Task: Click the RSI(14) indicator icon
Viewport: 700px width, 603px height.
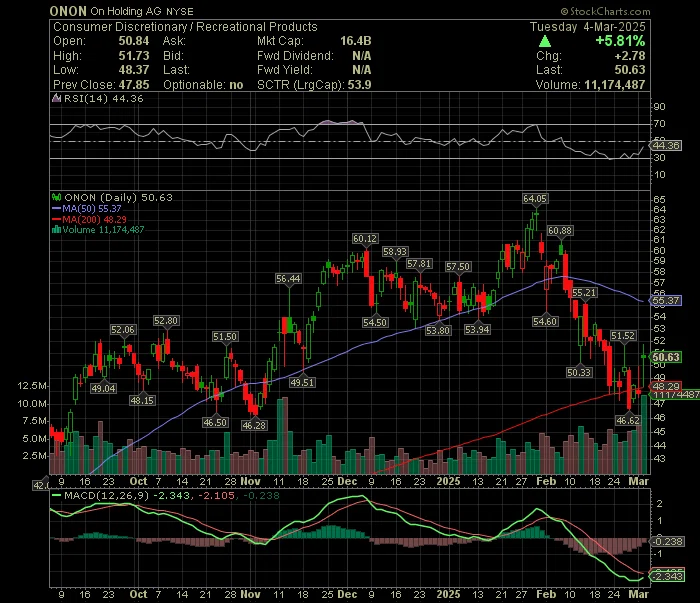Action: click(x=56, y=98)
